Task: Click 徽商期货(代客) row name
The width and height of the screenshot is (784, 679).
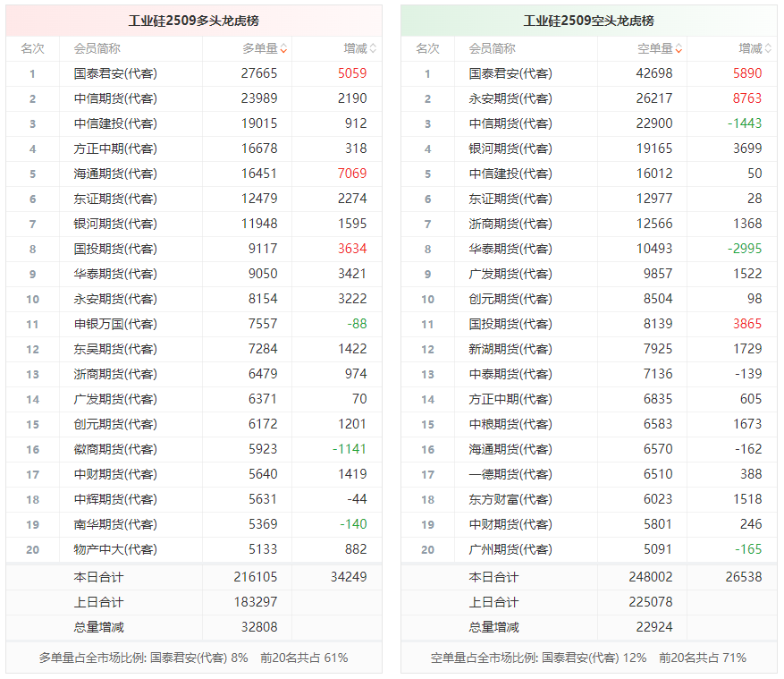Action: click(x=115, y=449)
